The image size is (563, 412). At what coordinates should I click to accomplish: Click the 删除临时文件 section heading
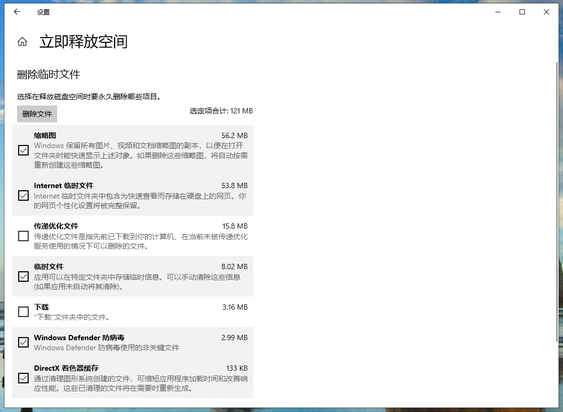[x=48, y=74]
